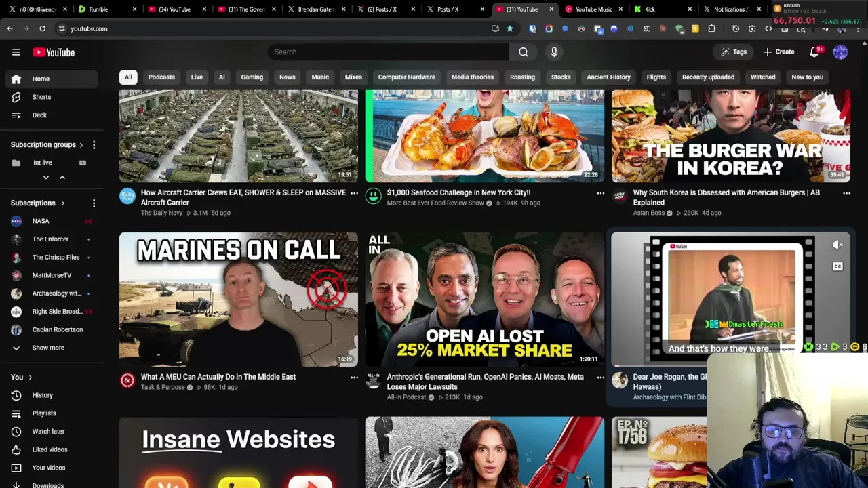Toggle the Int live group video icon
The height and width of the screenshot is (488, 868).
pyautogui.click(x=83, y=163)
